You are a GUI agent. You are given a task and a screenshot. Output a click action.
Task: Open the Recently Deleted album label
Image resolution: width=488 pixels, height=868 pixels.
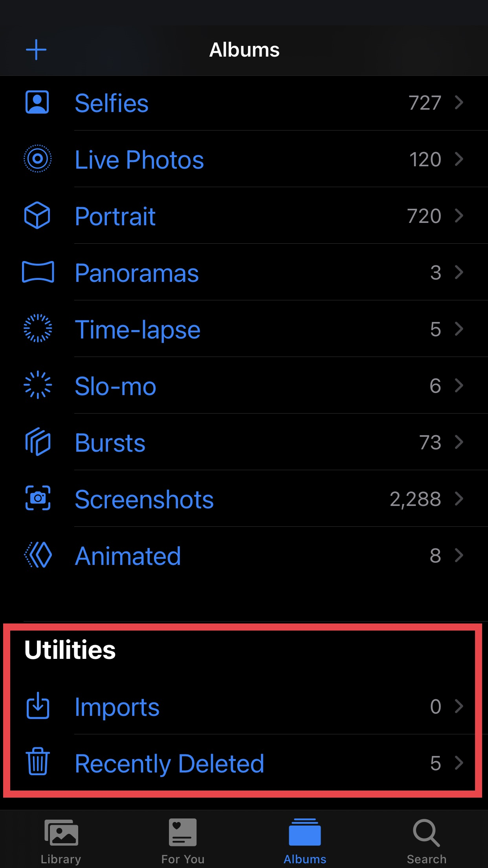click(169, 763)
